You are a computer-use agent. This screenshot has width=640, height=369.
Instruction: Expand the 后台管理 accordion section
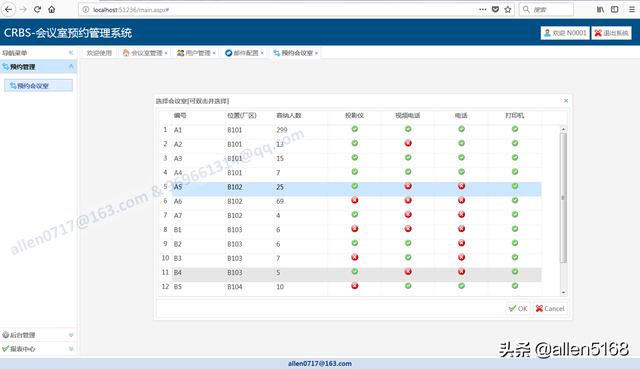point(38,335)
